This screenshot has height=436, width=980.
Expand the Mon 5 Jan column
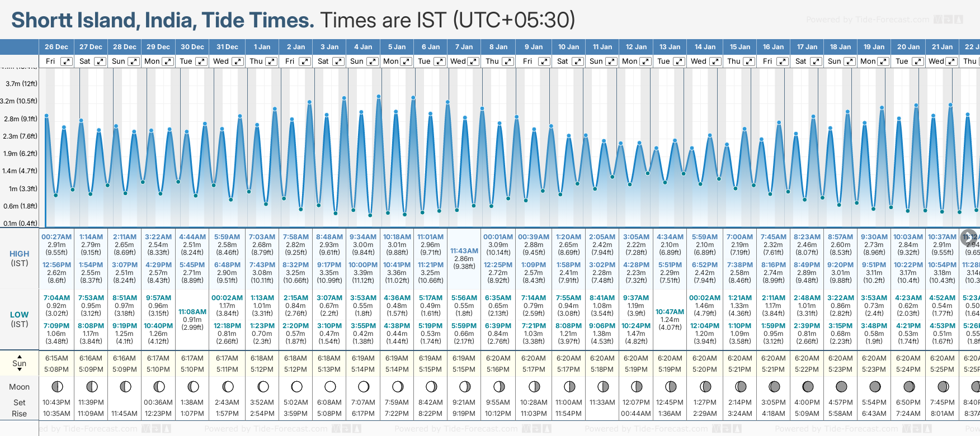407,61
